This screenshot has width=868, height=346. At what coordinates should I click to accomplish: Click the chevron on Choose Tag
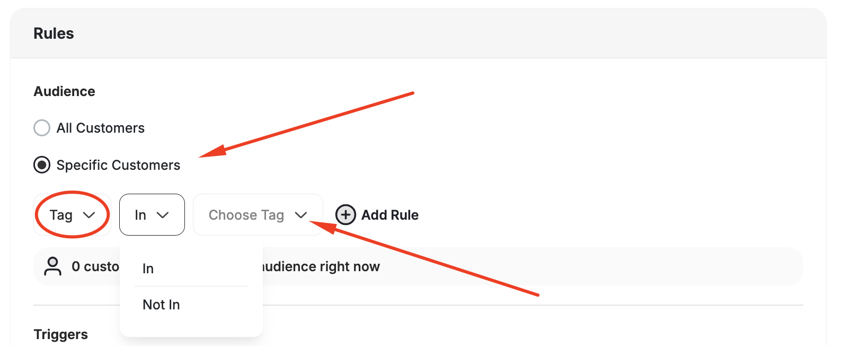301,215
